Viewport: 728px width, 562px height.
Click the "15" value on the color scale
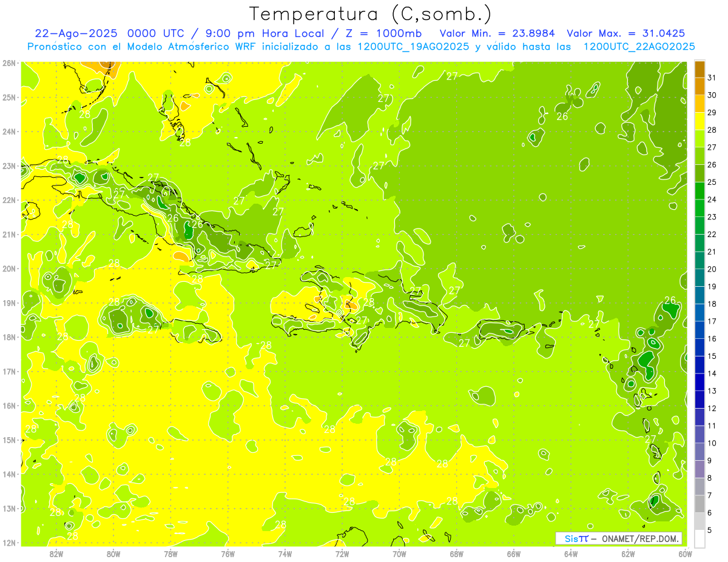[x=712, y=356]
